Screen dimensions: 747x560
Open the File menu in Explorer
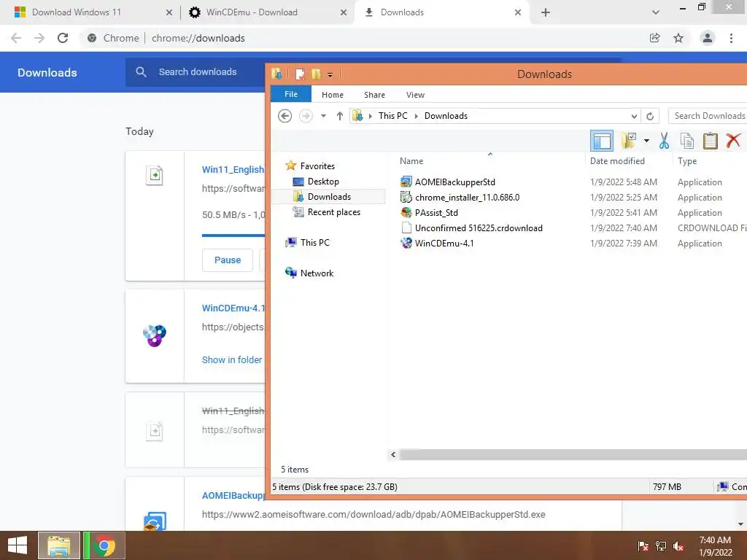tap(291, 94)
